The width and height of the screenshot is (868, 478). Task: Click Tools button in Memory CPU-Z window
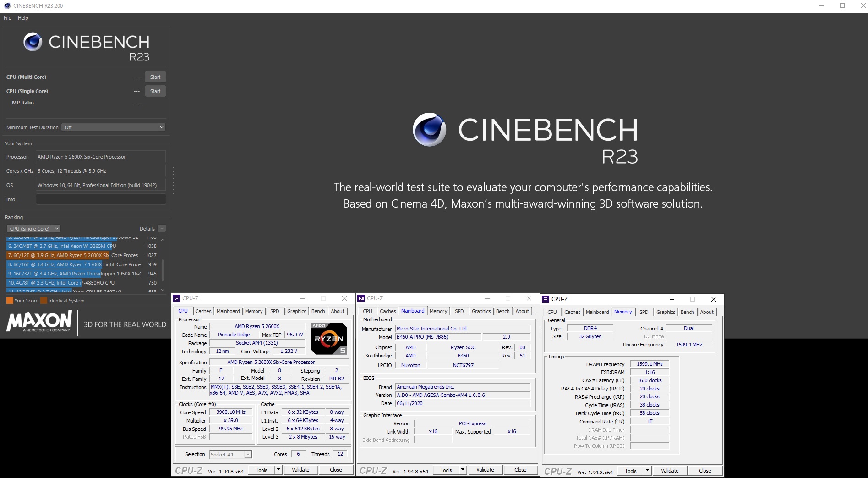(x=631, y=471)
